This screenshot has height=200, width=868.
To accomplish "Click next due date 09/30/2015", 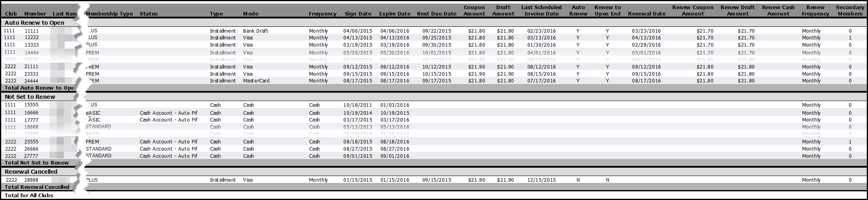I will [x=437, y=45].
